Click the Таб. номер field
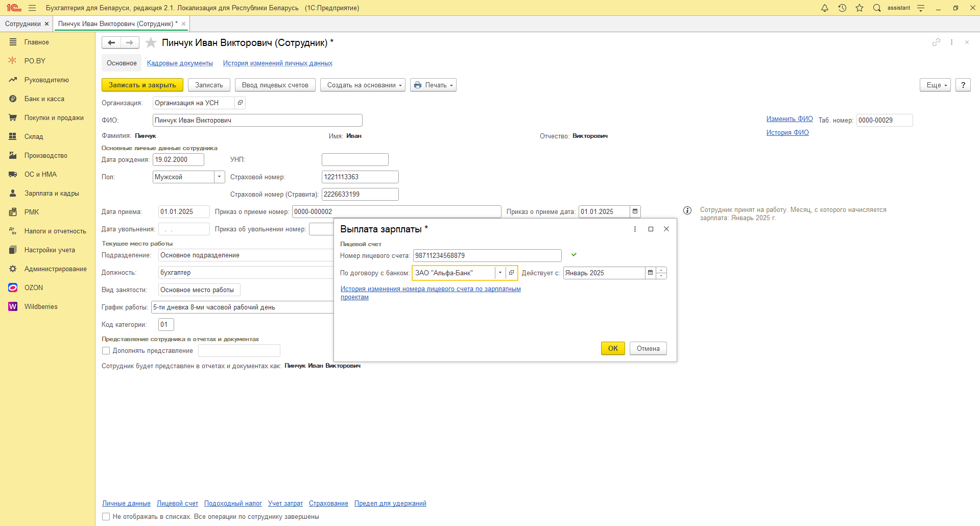This screenshot has width=980, height=526. [885, 120]
